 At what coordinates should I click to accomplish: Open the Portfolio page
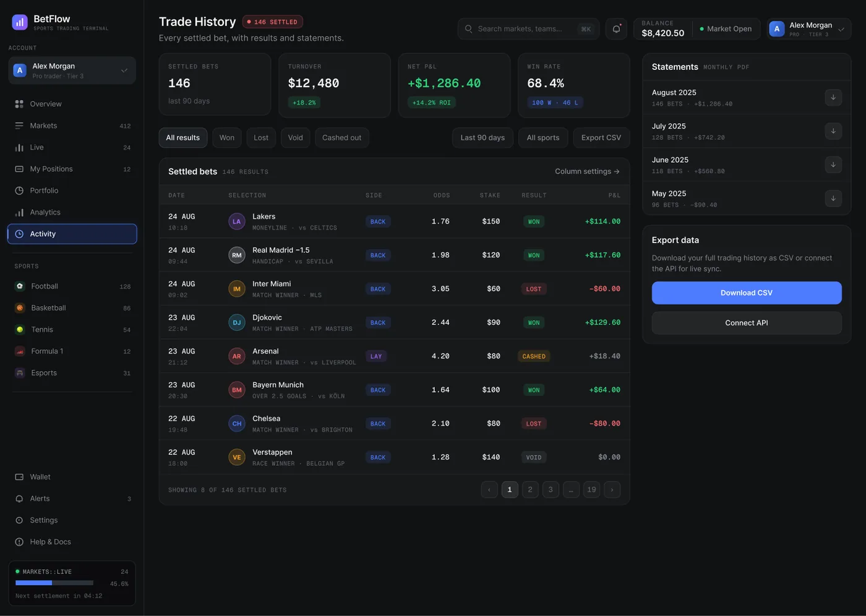tap(72, 190)
